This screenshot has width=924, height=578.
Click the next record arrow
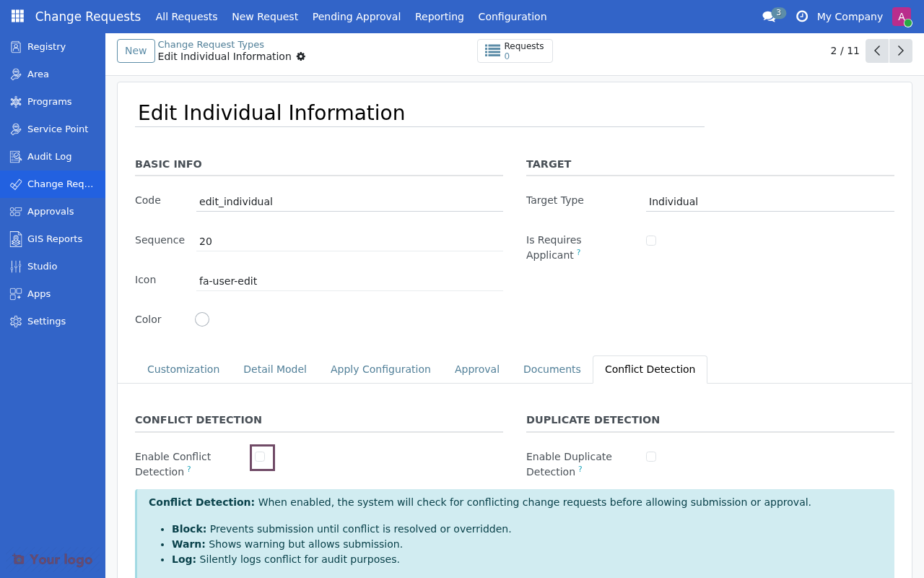900,51
